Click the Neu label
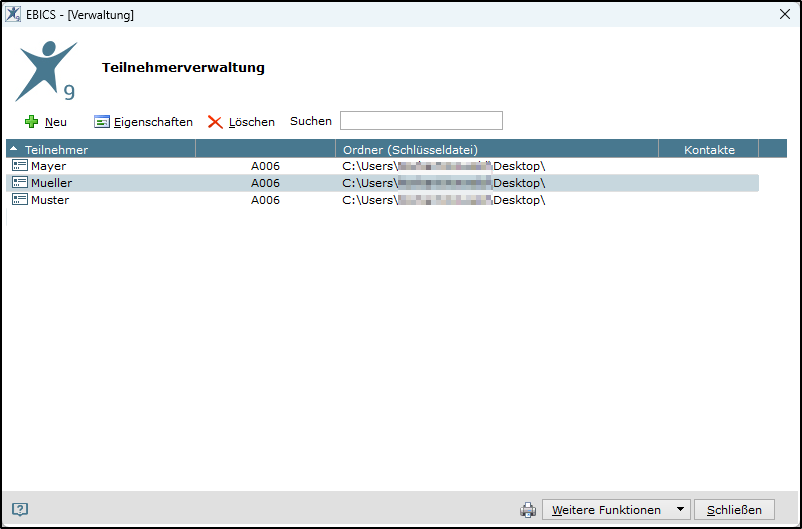802x529 pixels. (x=56, y=122)
